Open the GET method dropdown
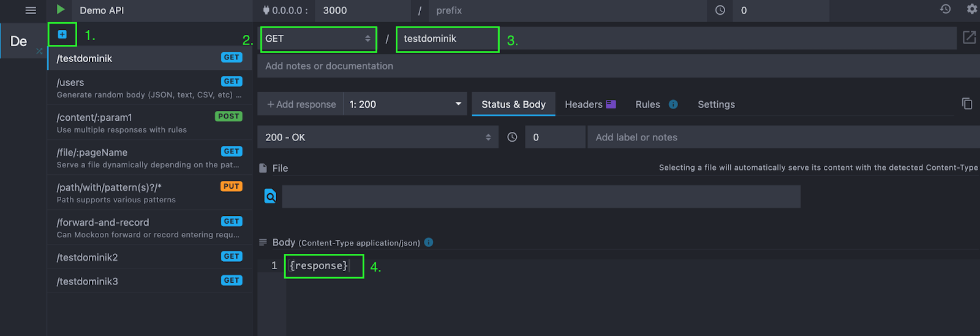Screen dimensions: 980x336 tap(318, 39)
